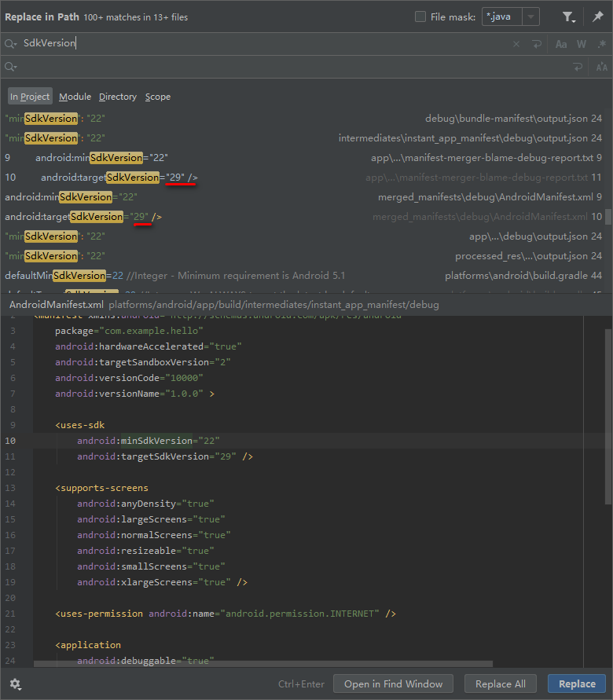Viewport: 613px width, 700px height.
Task: Clear the SdkVersion search query with X
Action: click(516, 43)
